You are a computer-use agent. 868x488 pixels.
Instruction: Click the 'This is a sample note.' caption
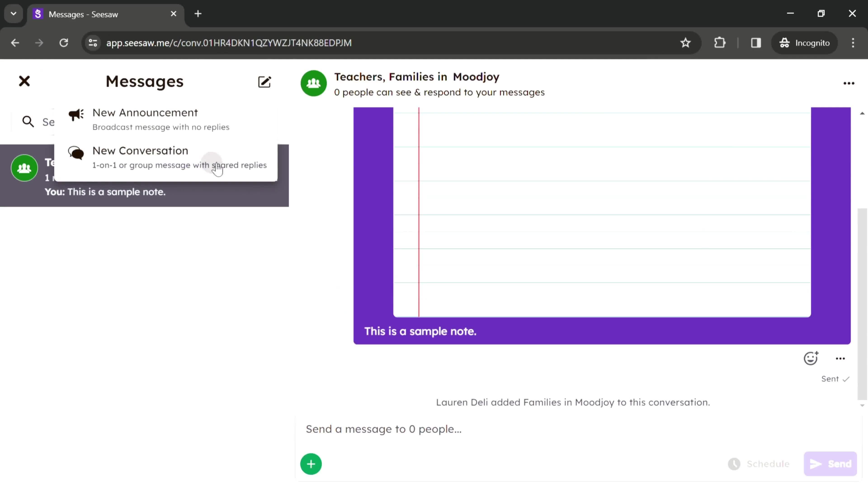[420, 331]
